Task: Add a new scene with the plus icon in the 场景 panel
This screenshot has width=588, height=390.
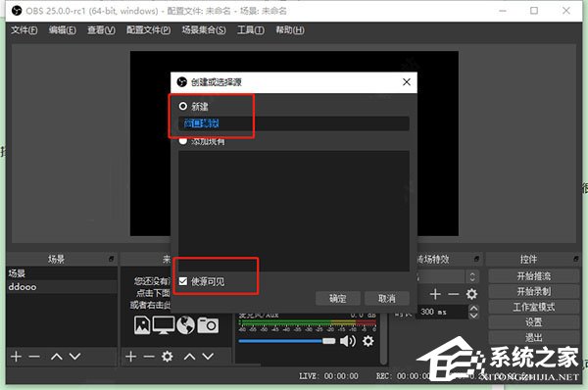Action: coord(16,357)
